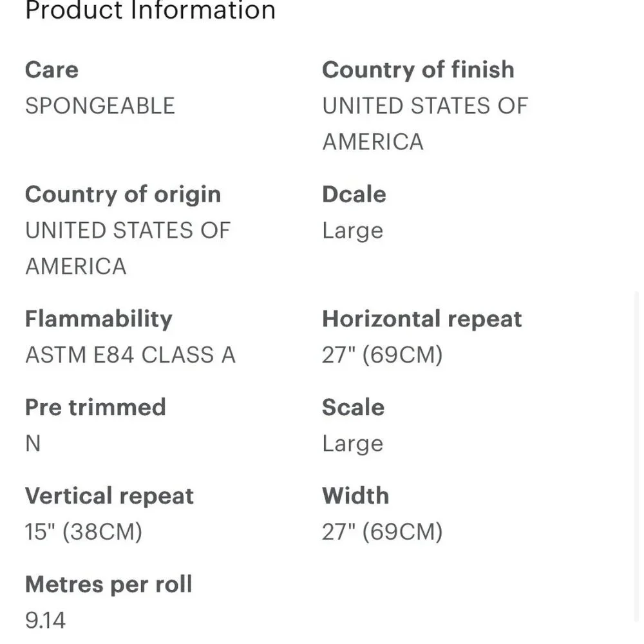This screenshot has width=644, height=644.
Task: Select the Width label
Action: click(x=355, y=496)
